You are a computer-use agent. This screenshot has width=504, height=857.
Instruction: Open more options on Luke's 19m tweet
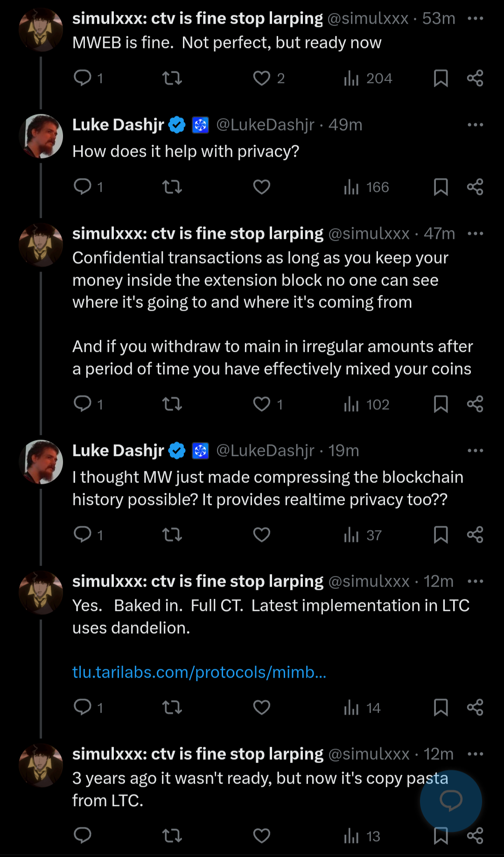coord(475,451)
